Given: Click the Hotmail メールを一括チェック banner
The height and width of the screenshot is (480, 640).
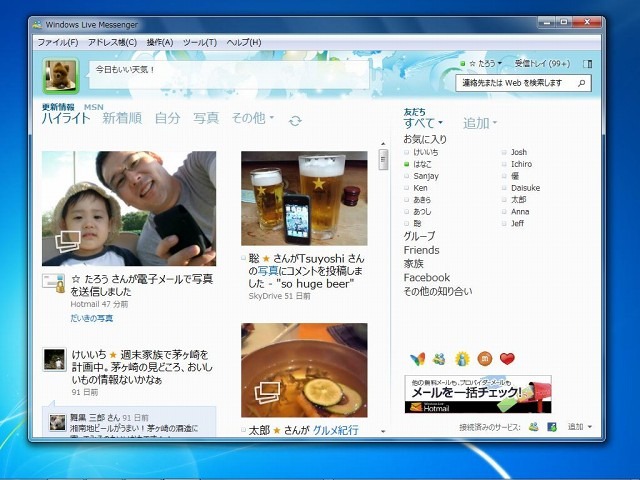Looking at the screenshot, I should tap(478, 394).
